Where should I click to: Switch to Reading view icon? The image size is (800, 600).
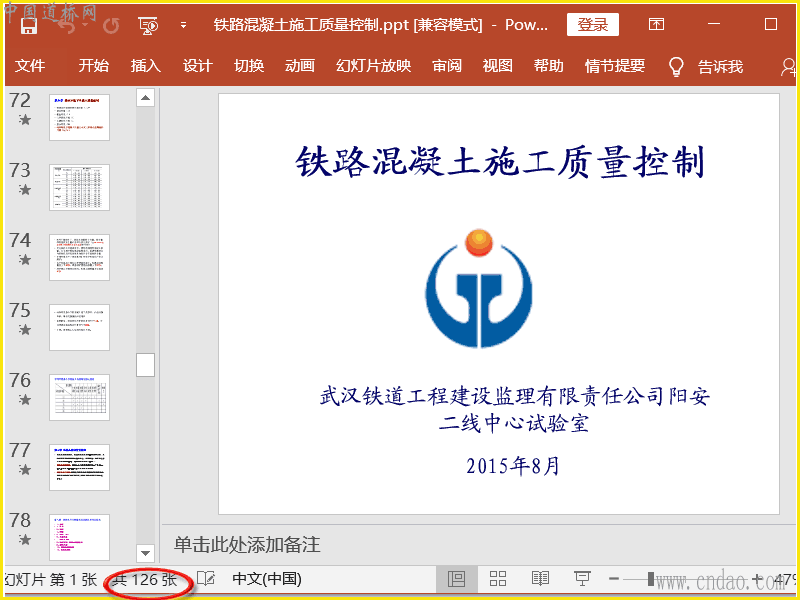[540, 579]
